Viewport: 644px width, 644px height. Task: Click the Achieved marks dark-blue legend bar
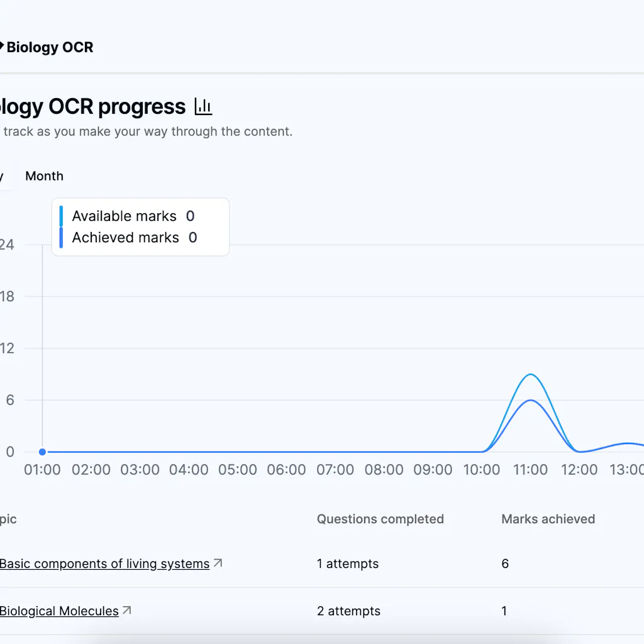pyautogui.click(x=61, y=238)
